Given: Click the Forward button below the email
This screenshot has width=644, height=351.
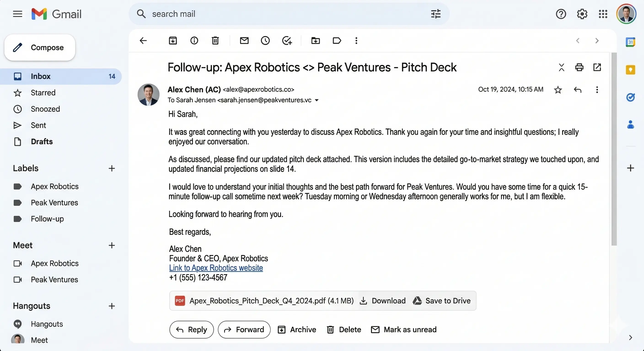Looking at the screenshot, I should [x=244, y=330].
